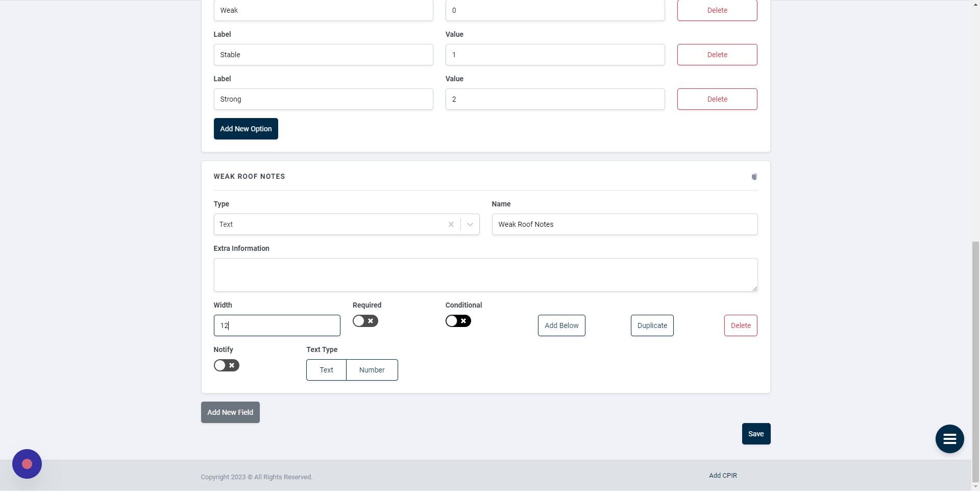The width and height of the screenshot is (980, 491).
Task: Click the WEAK ROOF NOTES section heading
Action: pyautogui.click(x=249, y=176)
